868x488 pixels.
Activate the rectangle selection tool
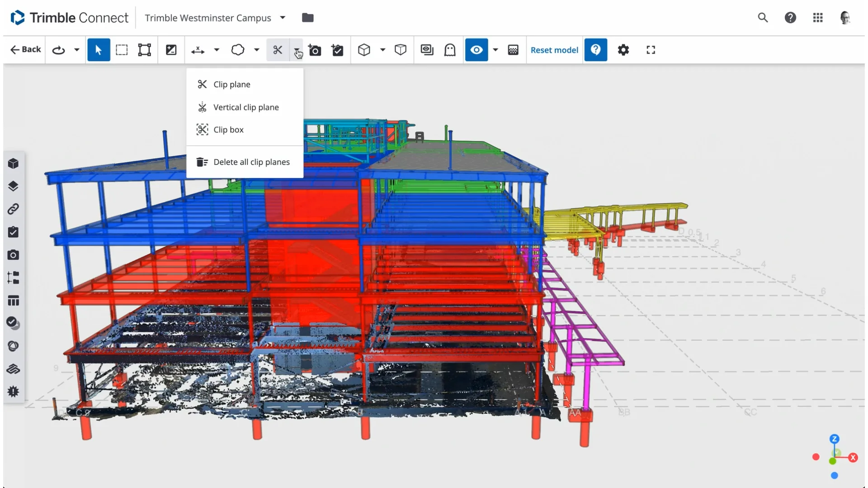(122, 50)
